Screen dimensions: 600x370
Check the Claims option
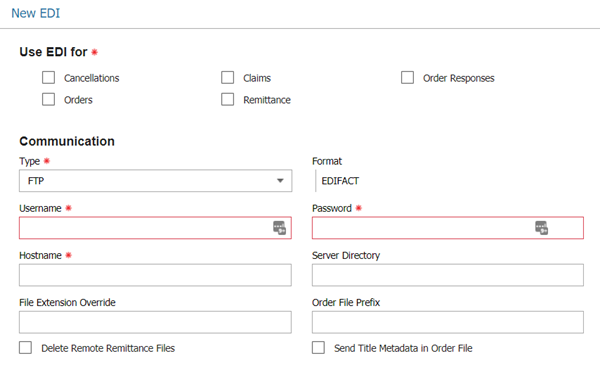pos(227,77)
